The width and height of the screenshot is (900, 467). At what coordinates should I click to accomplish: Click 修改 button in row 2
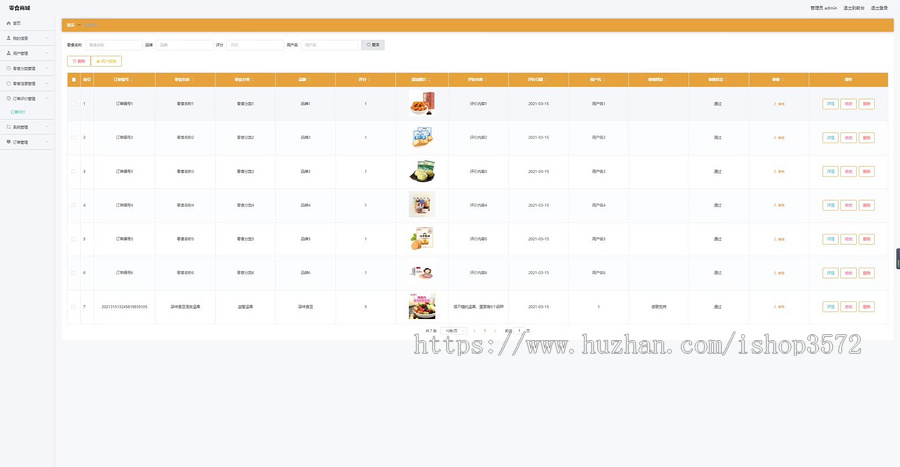pyautogui.click(x=848, y=138)
